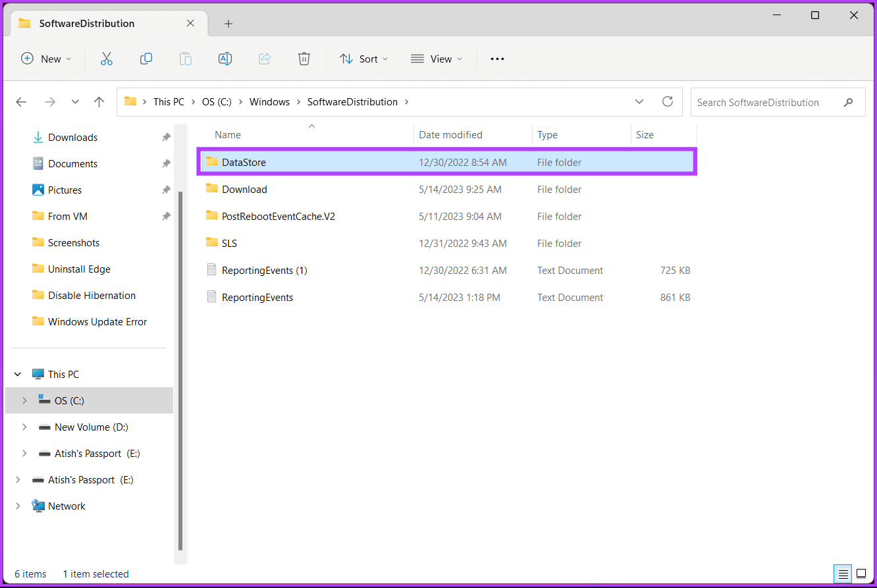
Task: Click Windows in the address breadcrumb
Action: 269,102
